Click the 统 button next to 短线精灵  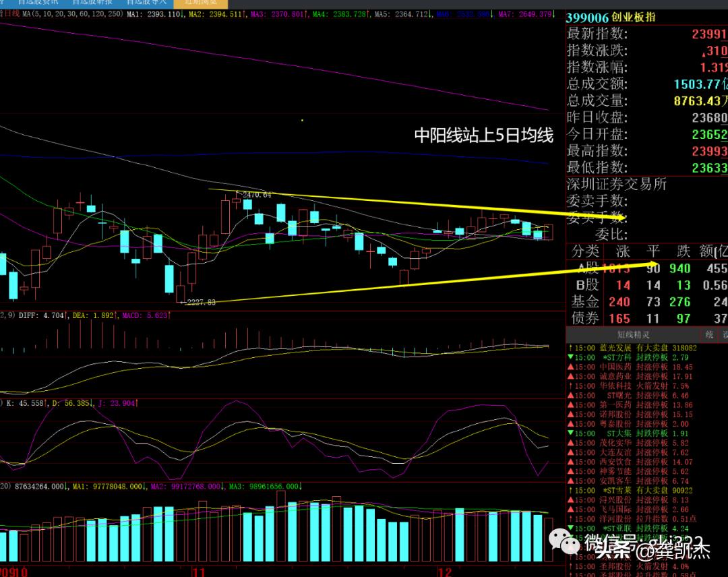(x=709, y=334)
